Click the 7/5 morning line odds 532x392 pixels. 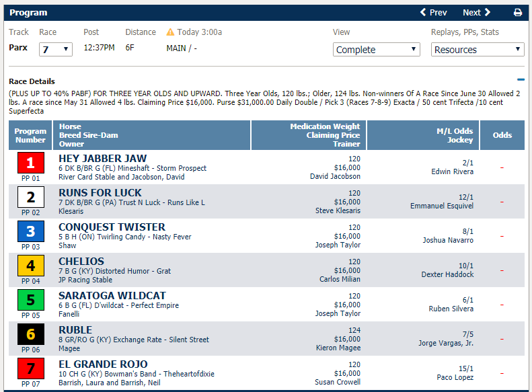coord(467,334)
